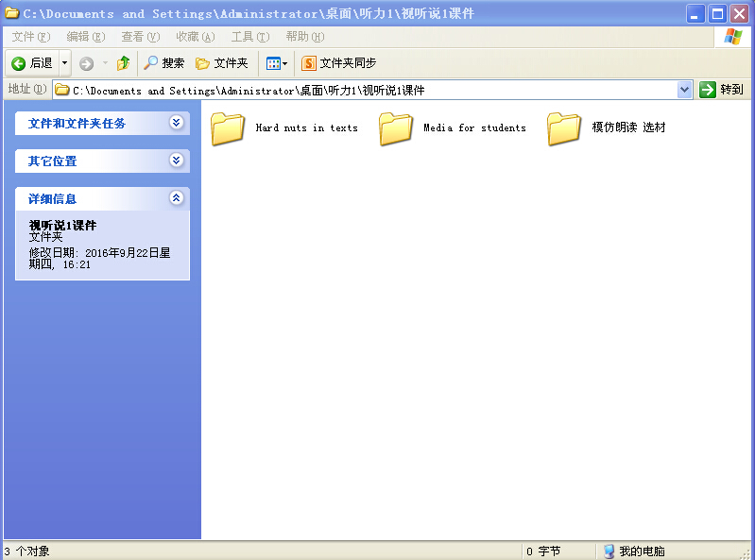This screenshot has width=755, height=560.
Task: Expand the 文件和文件夹任务 panel chevron
Action: (x=177, y=123)
